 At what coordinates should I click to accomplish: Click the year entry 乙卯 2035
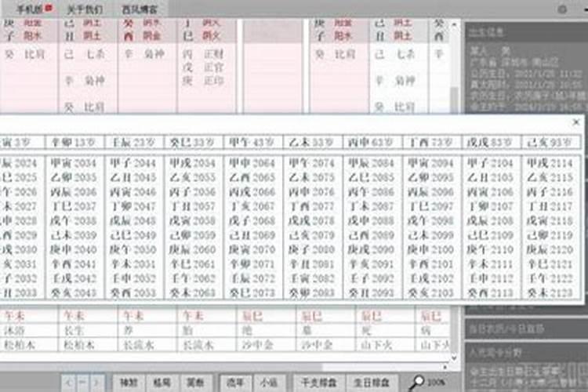[74, 177]
